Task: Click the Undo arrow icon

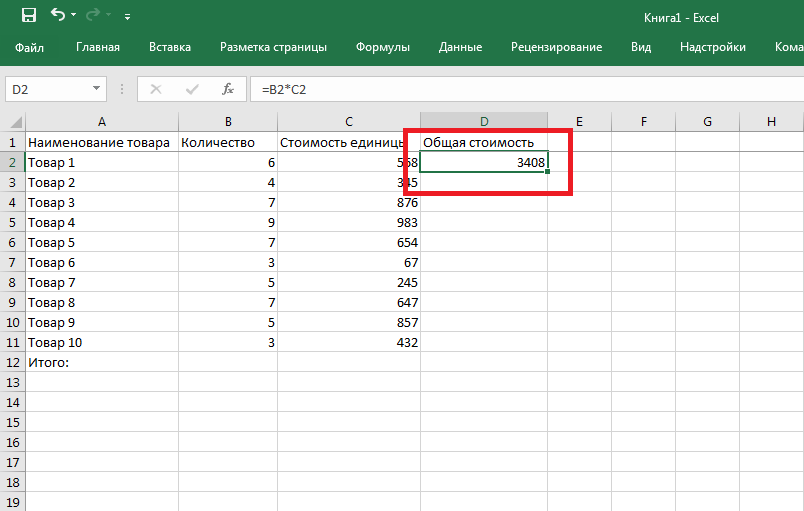Action: [57, 16]
